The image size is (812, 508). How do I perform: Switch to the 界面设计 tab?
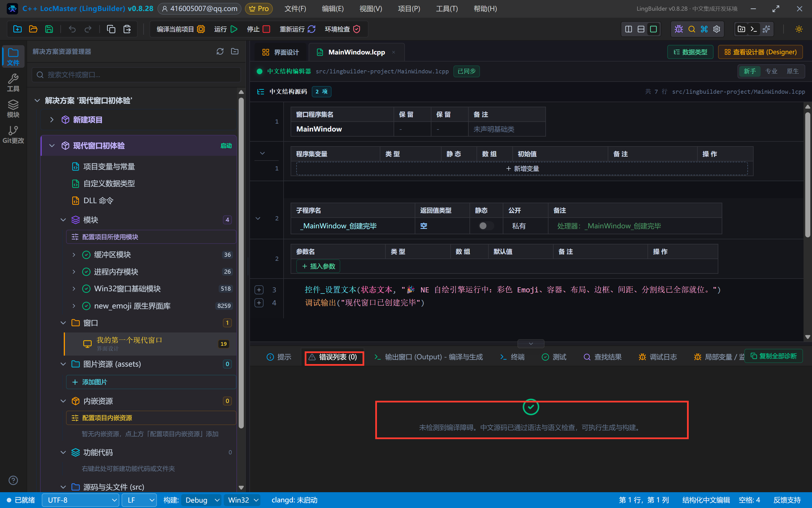(280, 52)
